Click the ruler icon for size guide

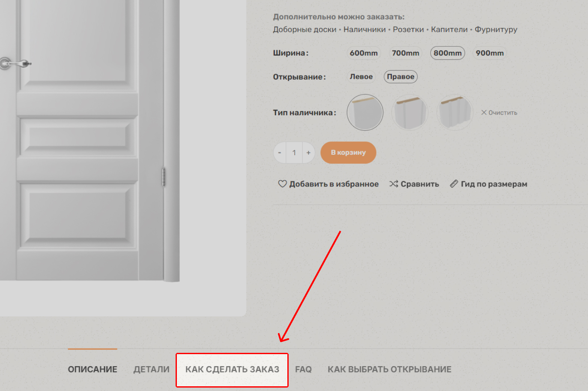coord(454,184)
